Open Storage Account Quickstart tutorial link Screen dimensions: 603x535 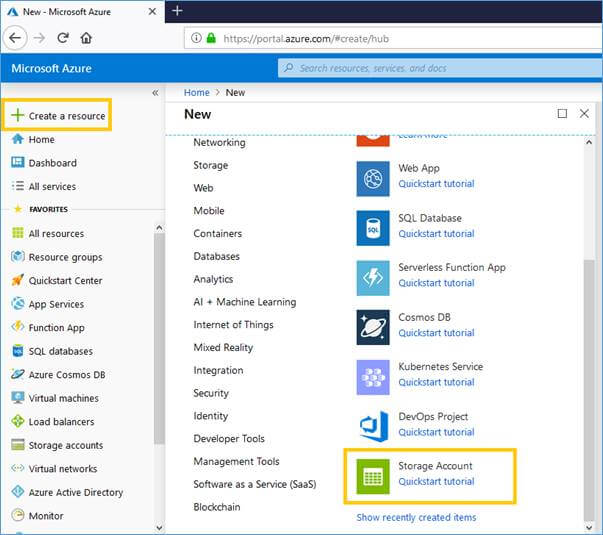(x=436, y=482)
